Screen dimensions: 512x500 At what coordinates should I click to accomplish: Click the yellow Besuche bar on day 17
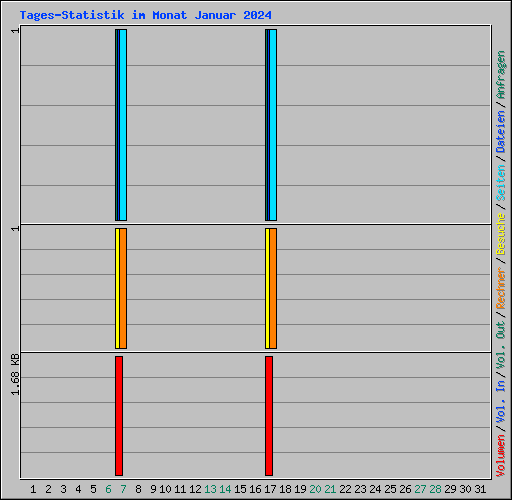coord(267,289)
